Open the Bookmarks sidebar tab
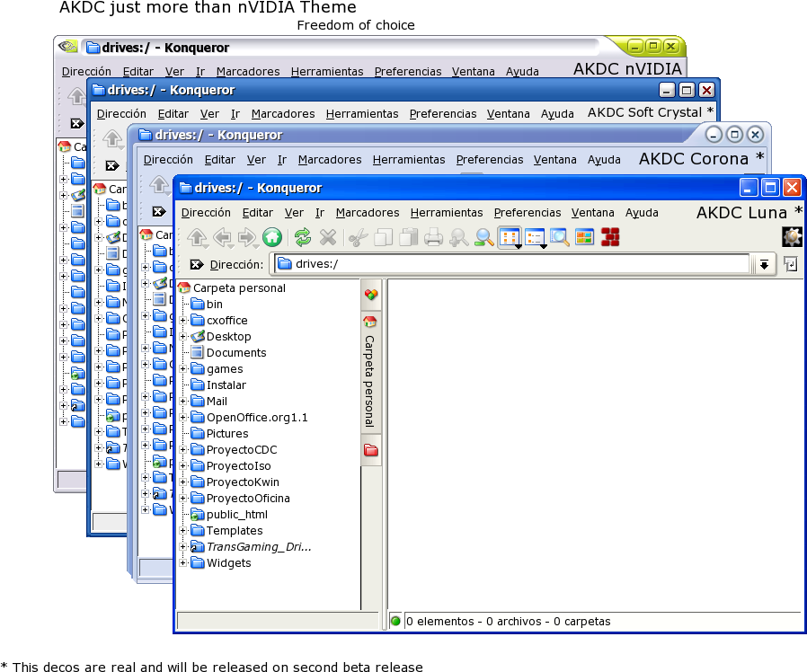 (371, 295)
